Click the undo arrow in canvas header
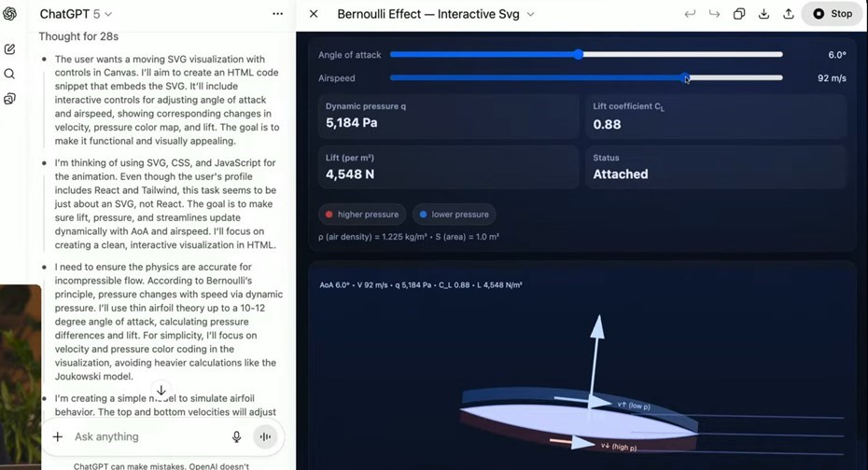This screenshot has width=868, height=470. click(690, 14)
